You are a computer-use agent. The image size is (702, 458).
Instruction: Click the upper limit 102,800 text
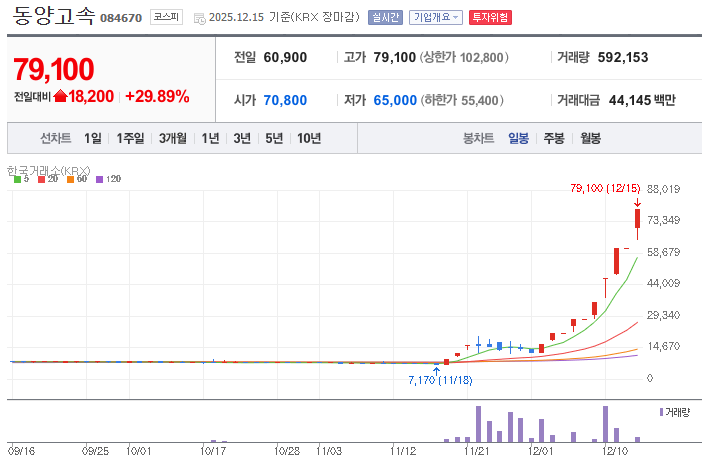(x=464, y=57)
